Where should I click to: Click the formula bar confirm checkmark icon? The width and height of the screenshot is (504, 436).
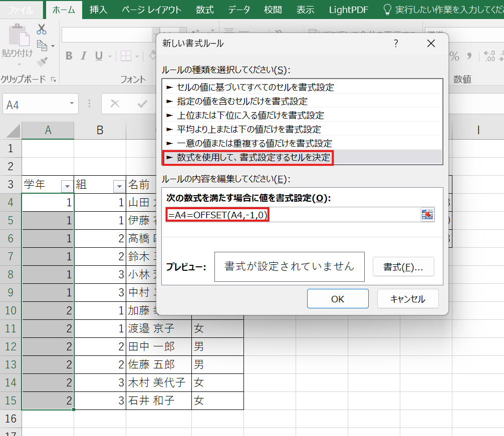pyautogui.click(x=142, y=104)
